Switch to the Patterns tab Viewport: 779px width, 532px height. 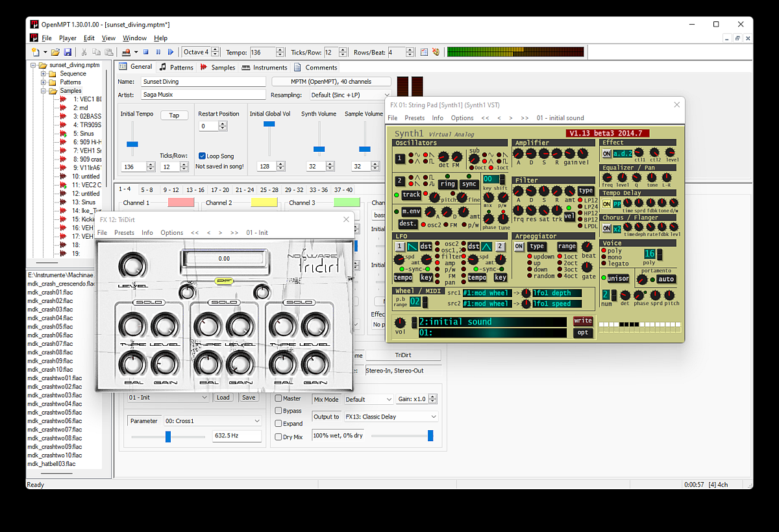coord(176,67)
